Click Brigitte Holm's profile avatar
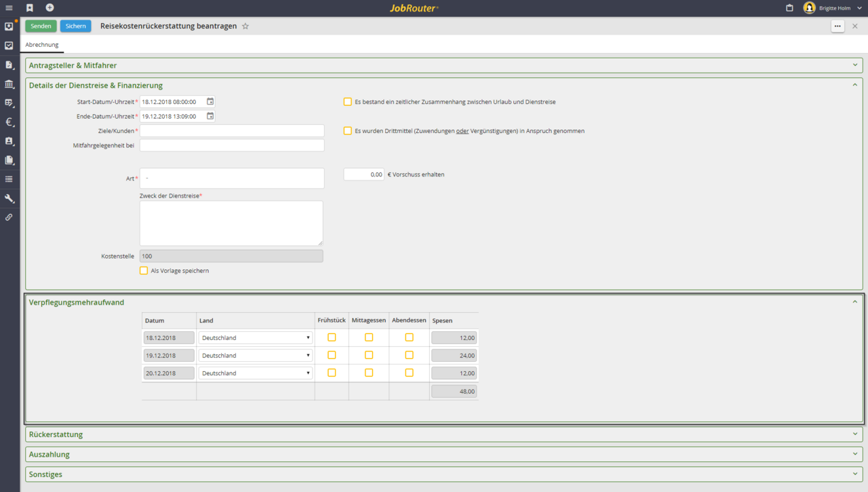Viewport: 868px width, 492px height. click(x=809, y=7)
